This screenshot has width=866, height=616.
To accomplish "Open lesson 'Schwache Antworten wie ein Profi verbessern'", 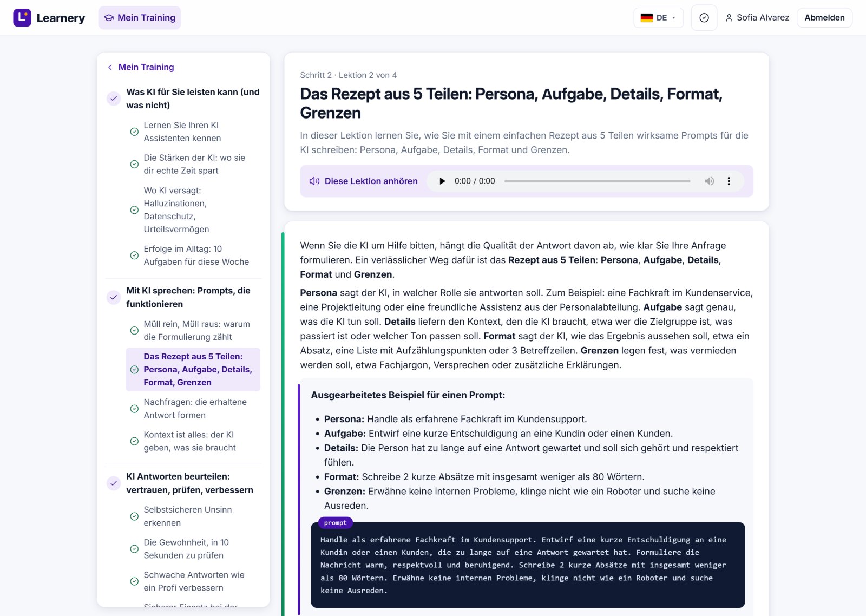I will point(193,581).
